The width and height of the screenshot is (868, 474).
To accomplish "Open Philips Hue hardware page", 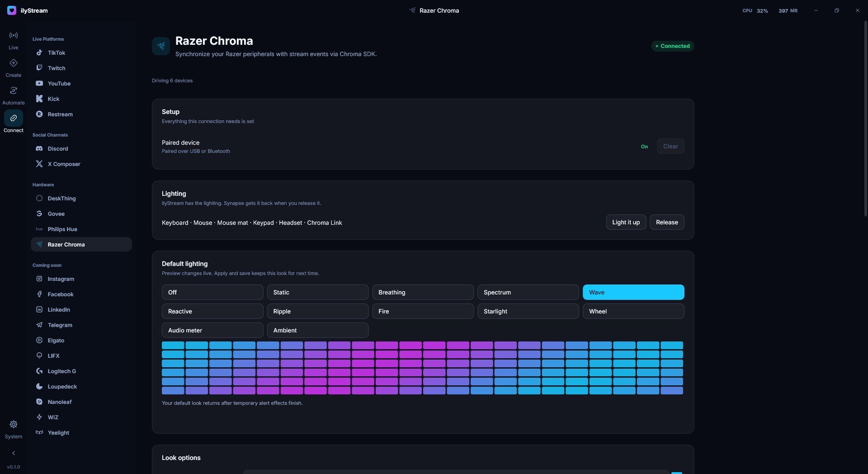I will [x=81, y=229].
